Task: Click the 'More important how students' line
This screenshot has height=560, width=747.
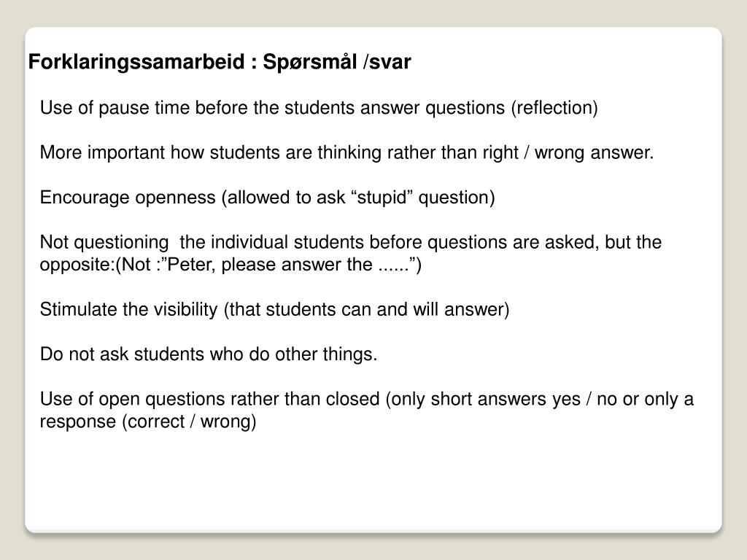Action: (347, 152)
